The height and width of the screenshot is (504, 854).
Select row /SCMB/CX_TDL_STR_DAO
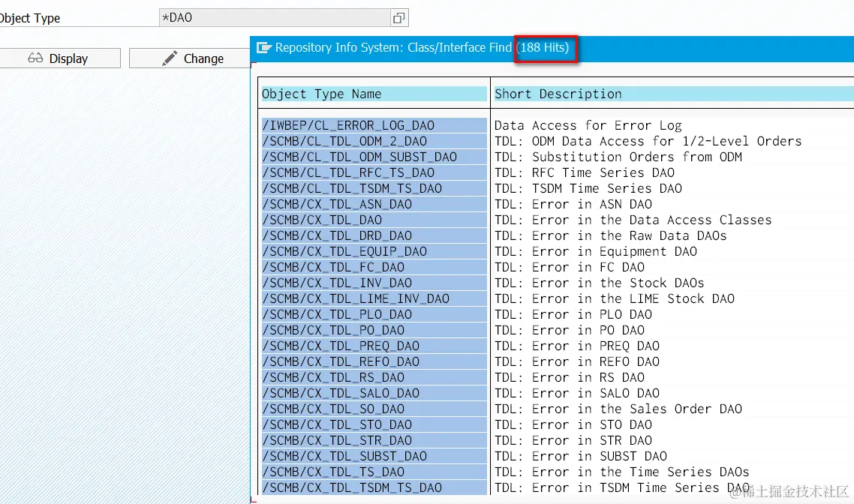point(374,442)
